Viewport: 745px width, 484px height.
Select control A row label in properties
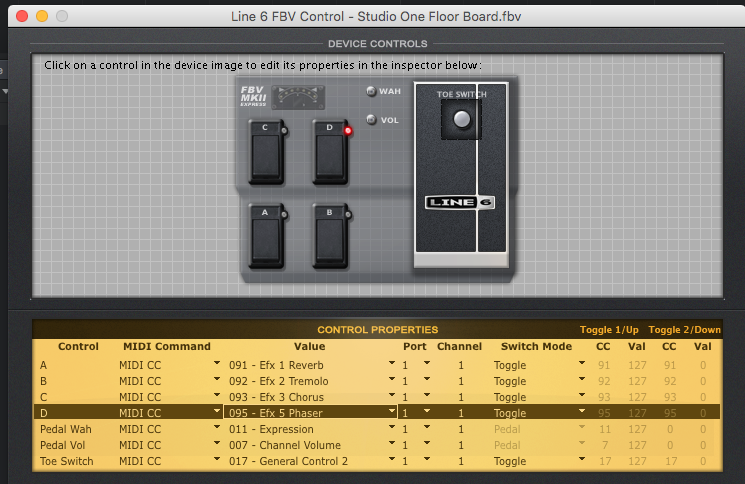pos(43,365)
